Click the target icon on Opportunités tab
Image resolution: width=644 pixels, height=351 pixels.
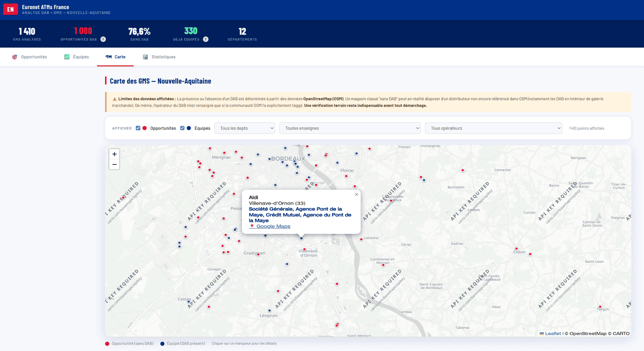(x=15, y=57)
